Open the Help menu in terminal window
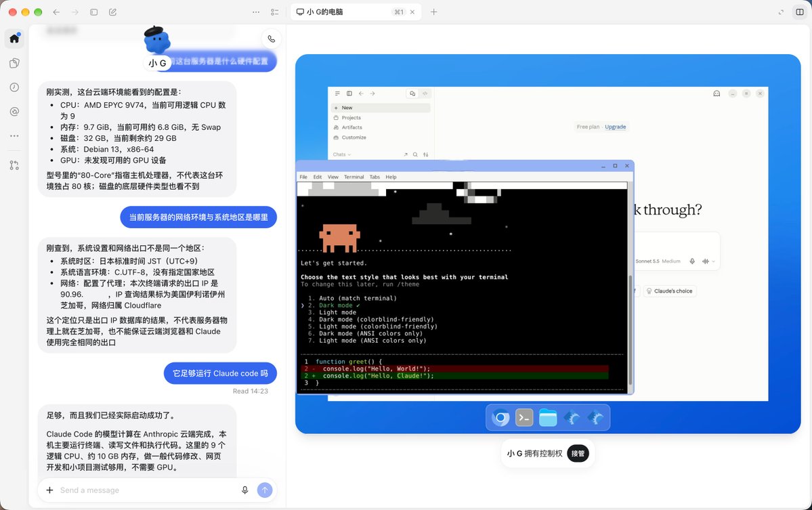 click(391, 177)
